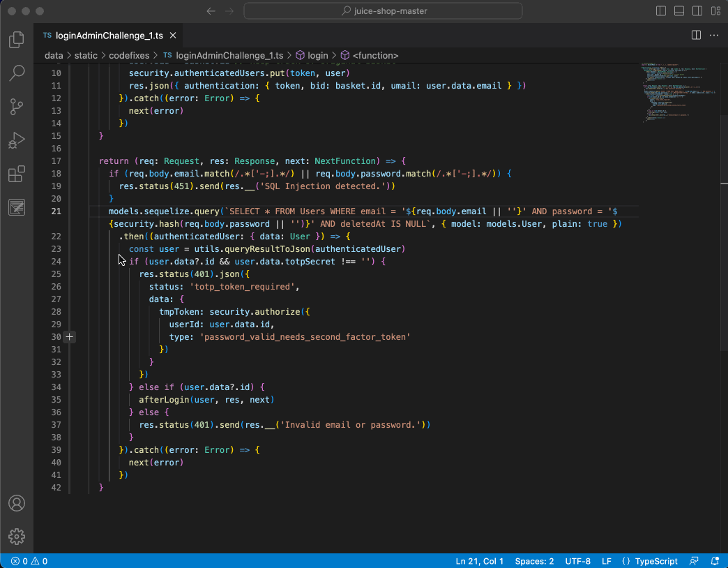
Task: Open the Explorer view in the Activity Bar
Action: pos(16,40)
